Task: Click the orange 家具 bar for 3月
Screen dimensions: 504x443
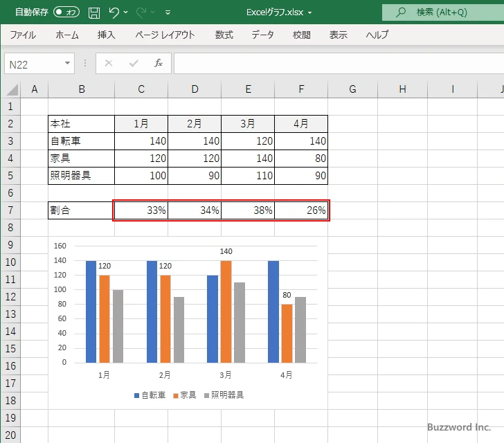Action: (226, 312)
